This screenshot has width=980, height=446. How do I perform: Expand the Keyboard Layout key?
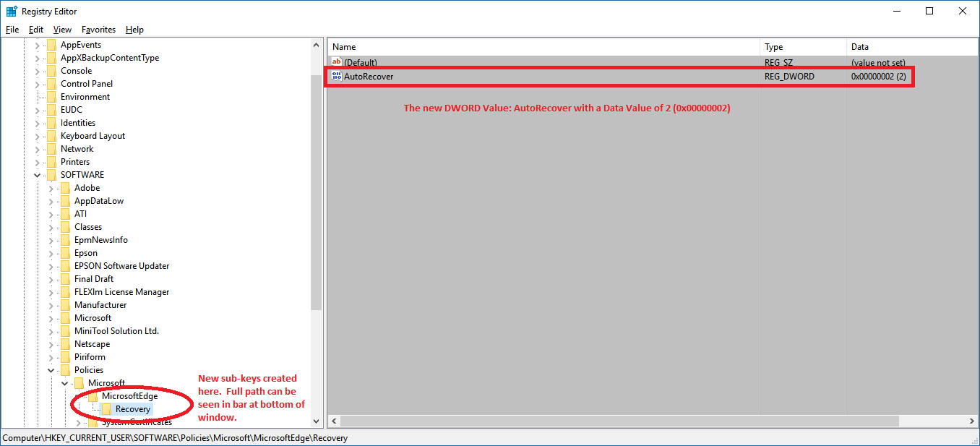click(x=37, y=136)
